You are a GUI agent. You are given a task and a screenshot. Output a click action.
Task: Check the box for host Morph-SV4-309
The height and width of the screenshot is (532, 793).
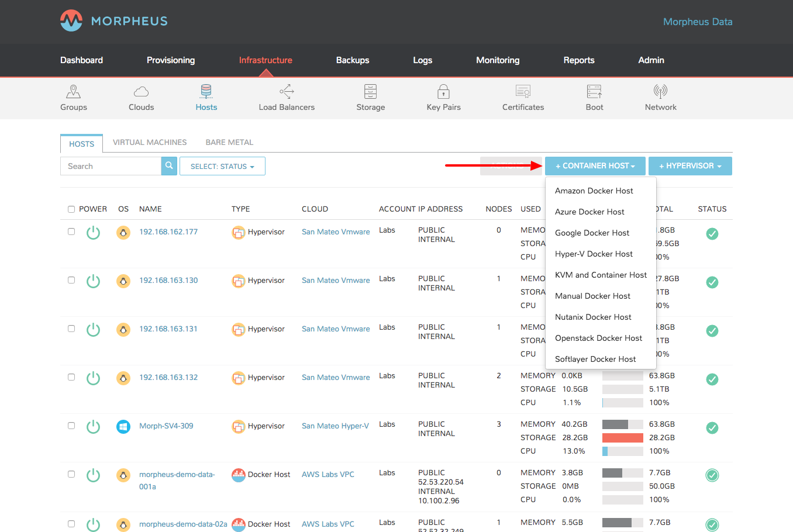71,426
